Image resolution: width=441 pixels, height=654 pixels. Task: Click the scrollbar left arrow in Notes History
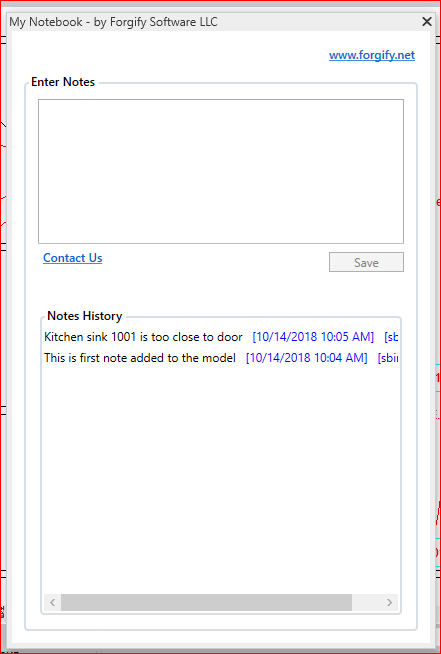[x=53, y=602]
